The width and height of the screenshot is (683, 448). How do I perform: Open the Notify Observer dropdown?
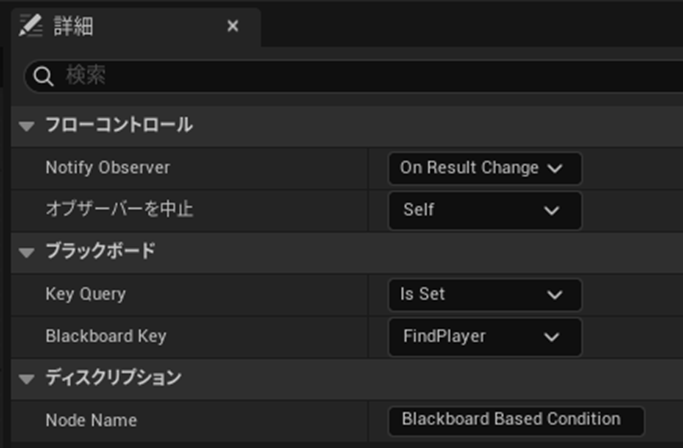point(484,168)
